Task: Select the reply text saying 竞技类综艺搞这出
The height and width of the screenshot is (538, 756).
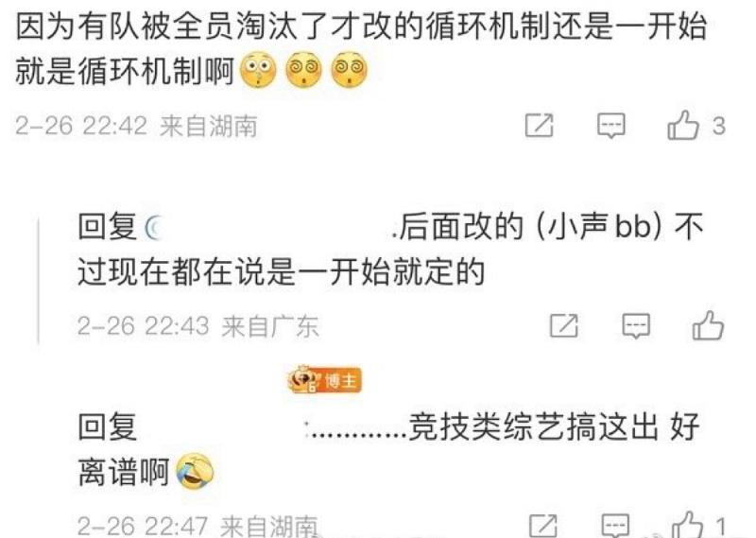Action: (x=388, y=449)
